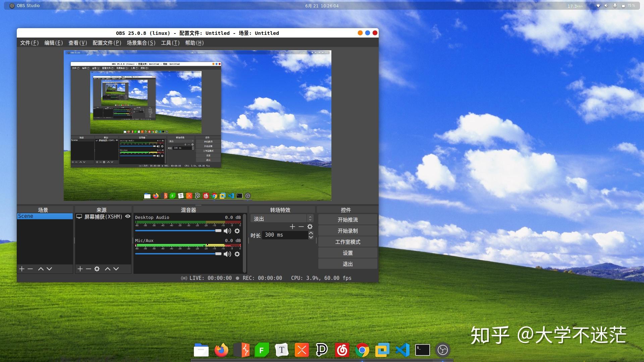Open 场景集合 (Scene Collections) menu

pyautogui.click(x=141, y=43)
